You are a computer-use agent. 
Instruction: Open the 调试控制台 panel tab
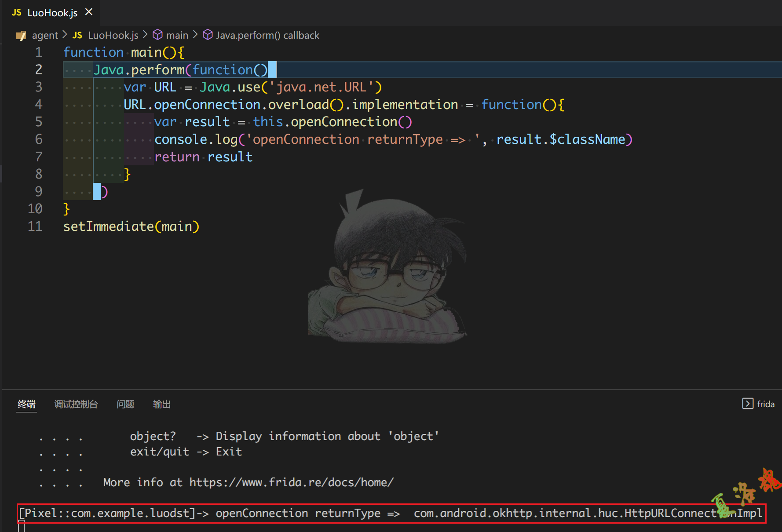[x=76, y=404]
